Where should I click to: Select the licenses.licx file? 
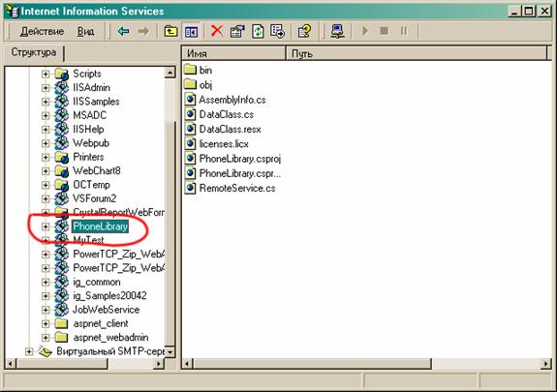coord(224,144)
